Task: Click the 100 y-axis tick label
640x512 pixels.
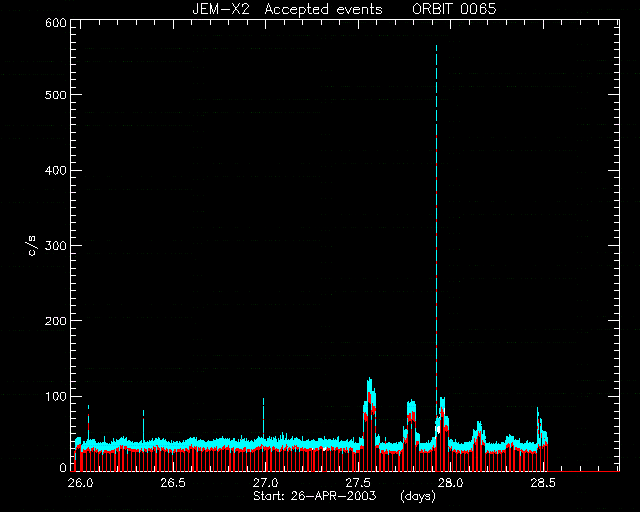Action: pos(56,396)
